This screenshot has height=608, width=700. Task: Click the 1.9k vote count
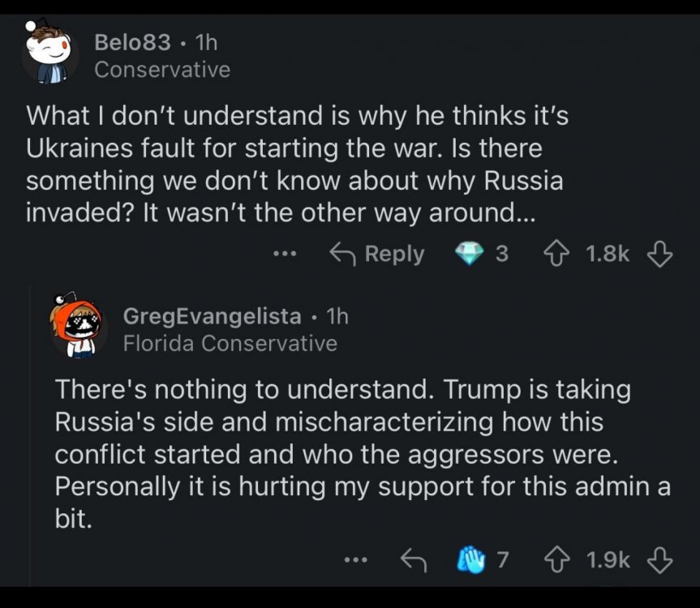point(608,559)
